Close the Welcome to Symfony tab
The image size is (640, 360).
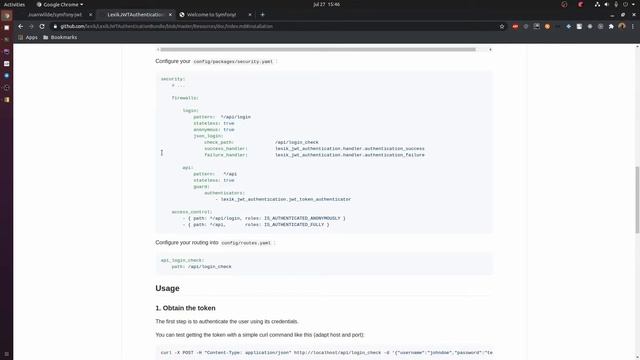coord(250,14)
